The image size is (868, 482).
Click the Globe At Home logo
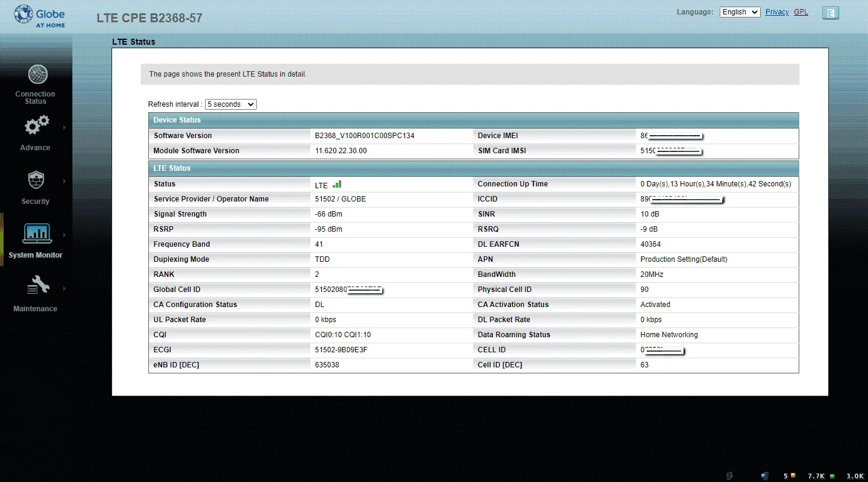(40, 16)
